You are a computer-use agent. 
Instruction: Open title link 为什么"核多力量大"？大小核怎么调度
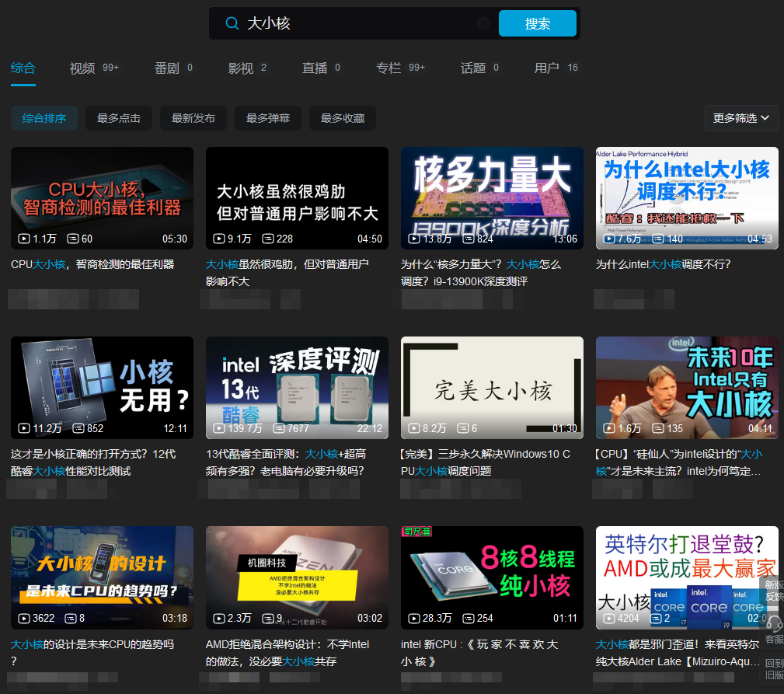481,273
